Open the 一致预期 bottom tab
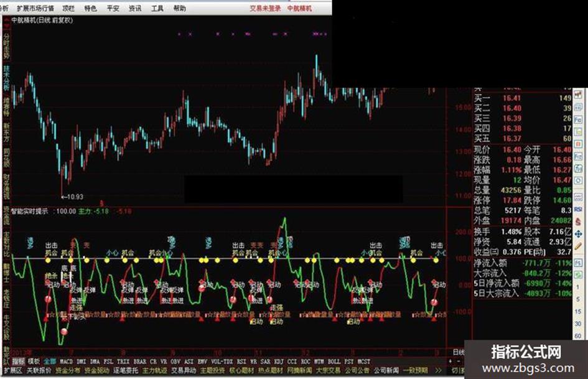This screenshot has height=379, width=588. [415, 370]
